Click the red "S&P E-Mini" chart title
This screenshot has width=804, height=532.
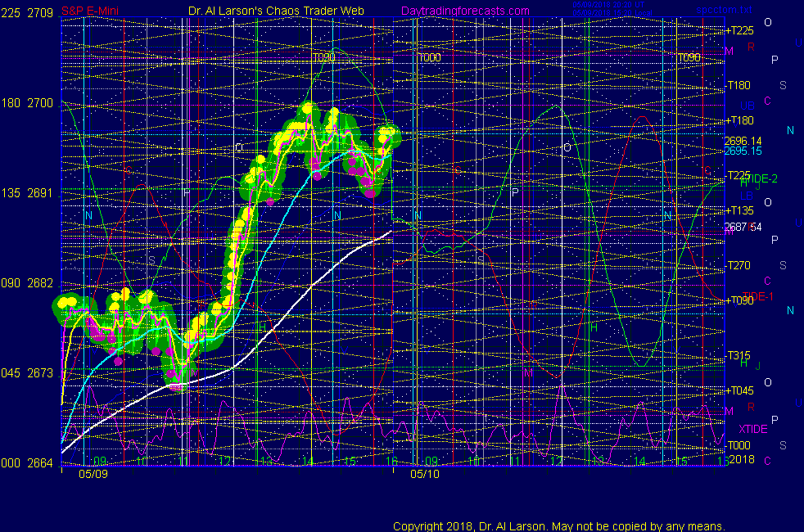coord(90,11)
